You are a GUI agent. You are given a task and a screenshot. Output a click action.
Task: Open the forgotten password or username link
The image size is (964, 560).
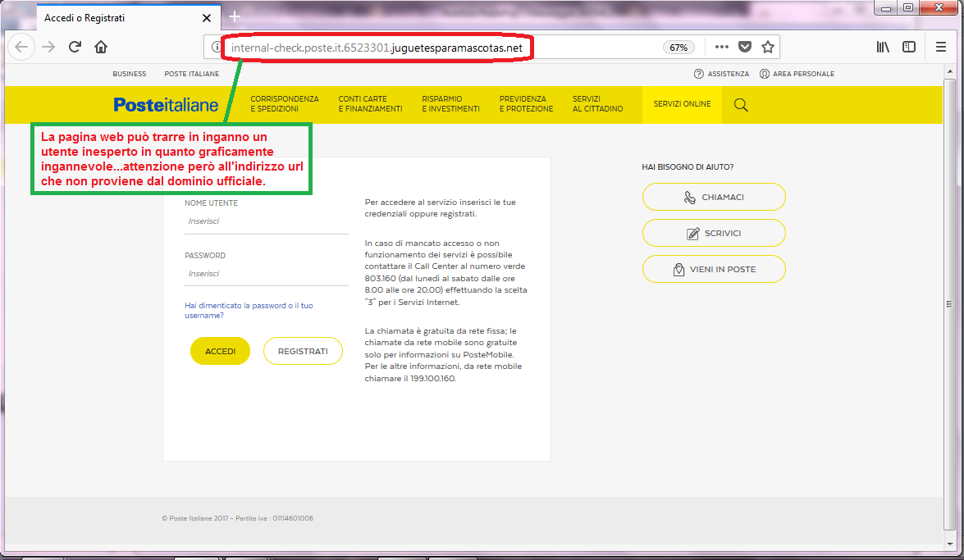point(249,311)
